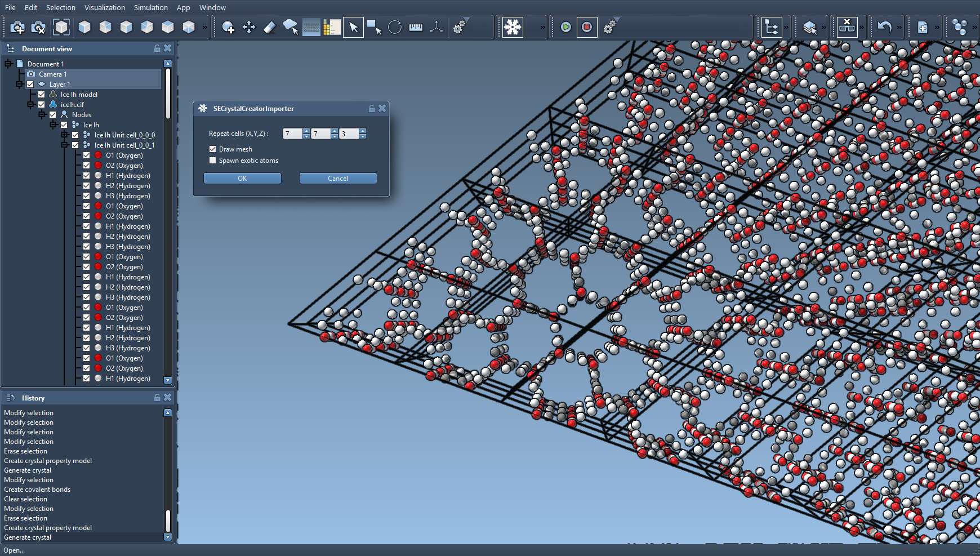The height and width of the screenshot is (556, 980).
Task: Select the ruler measurement tool
Action: pos(416,27)
